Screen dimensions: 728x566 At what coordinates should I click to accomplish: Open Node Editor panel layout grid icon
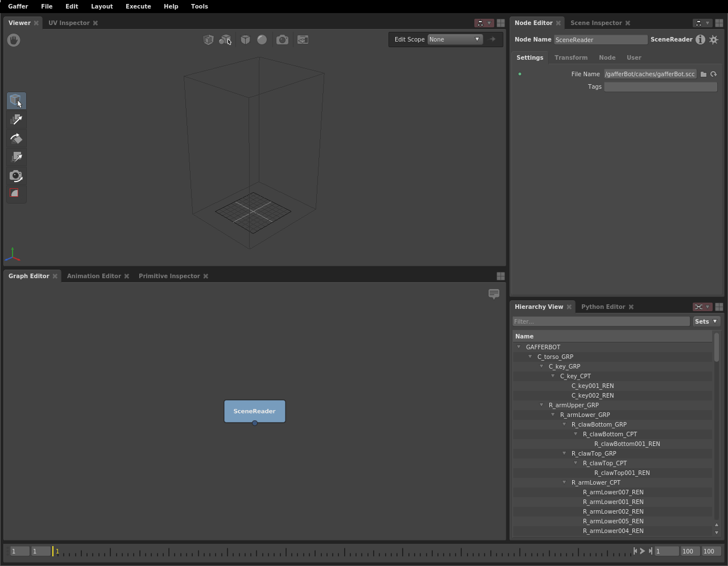click(719, 23)
